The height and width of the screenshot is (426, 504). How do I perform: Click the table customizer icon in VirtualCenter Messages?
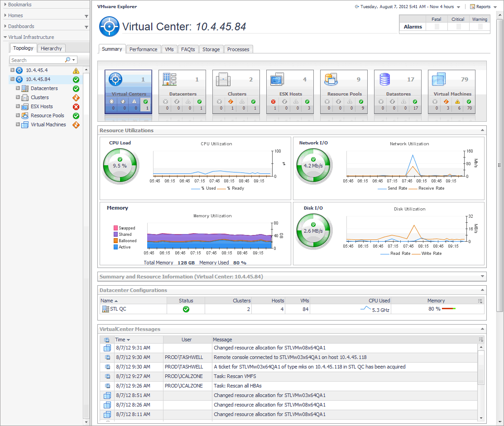coord(481,340)
